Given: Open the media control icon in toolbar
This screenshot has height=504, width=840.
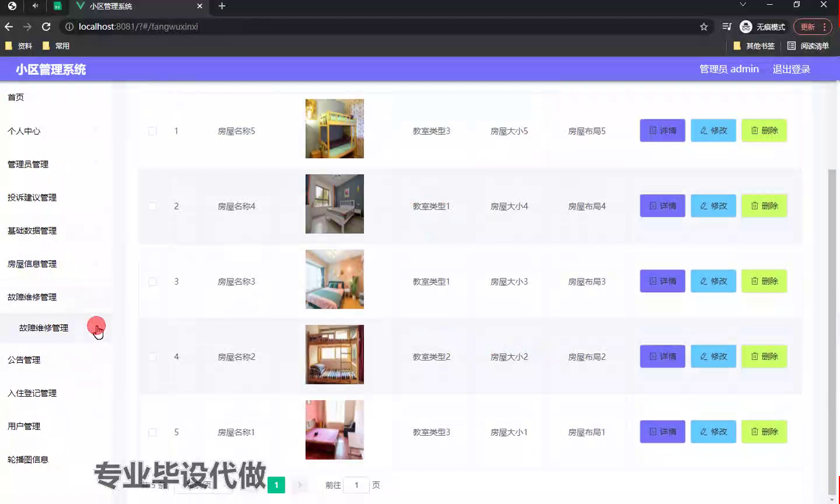Looking at the screenshot, I should click(x=727, y=27).
